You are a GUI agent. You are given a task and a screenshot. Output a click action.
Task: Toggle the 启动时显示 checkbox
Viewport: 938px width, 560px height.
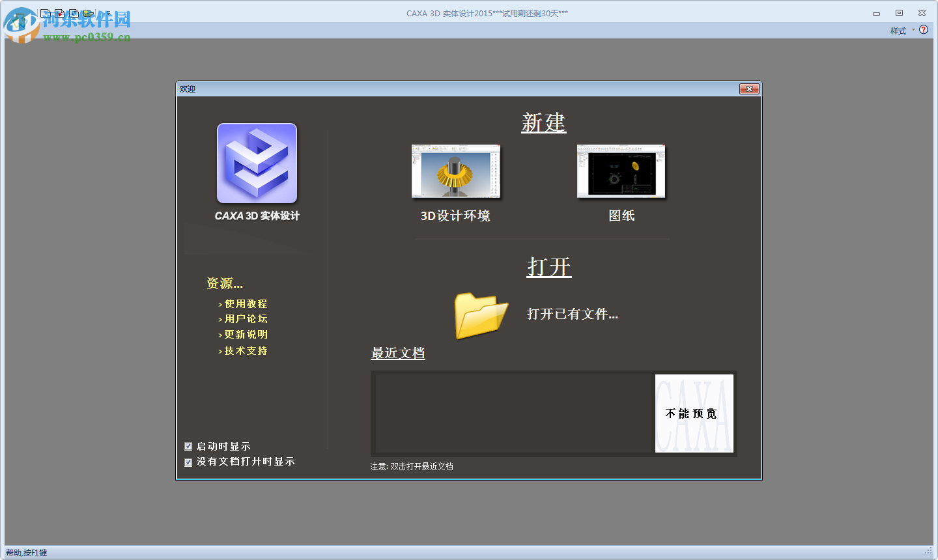[x=188, y=447]
